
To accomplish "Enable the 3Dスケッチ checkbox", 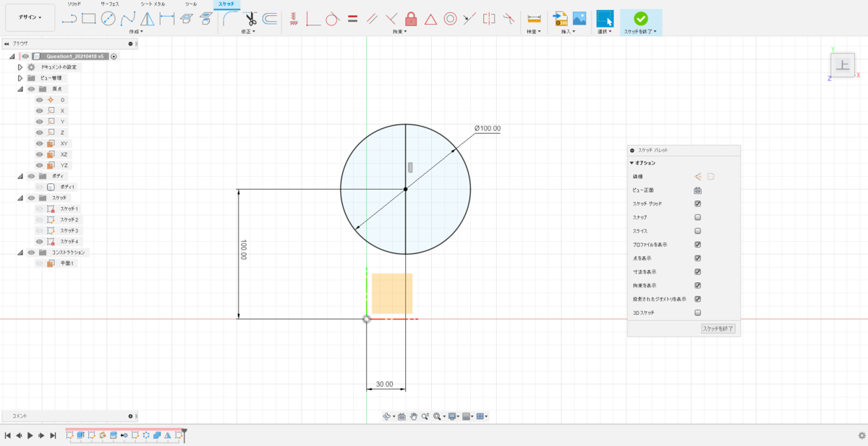I will [x=698, y=313].
